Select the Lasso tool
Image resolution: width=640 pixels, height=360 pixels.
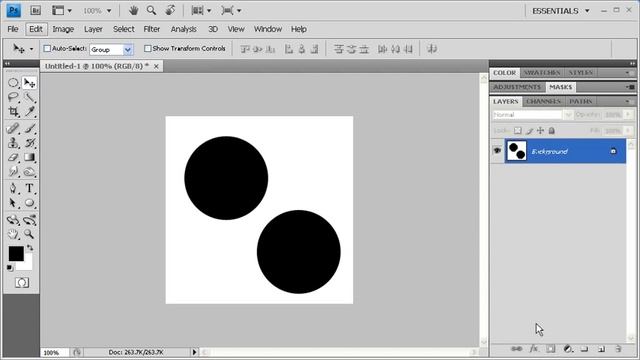[x=13, y=97]
